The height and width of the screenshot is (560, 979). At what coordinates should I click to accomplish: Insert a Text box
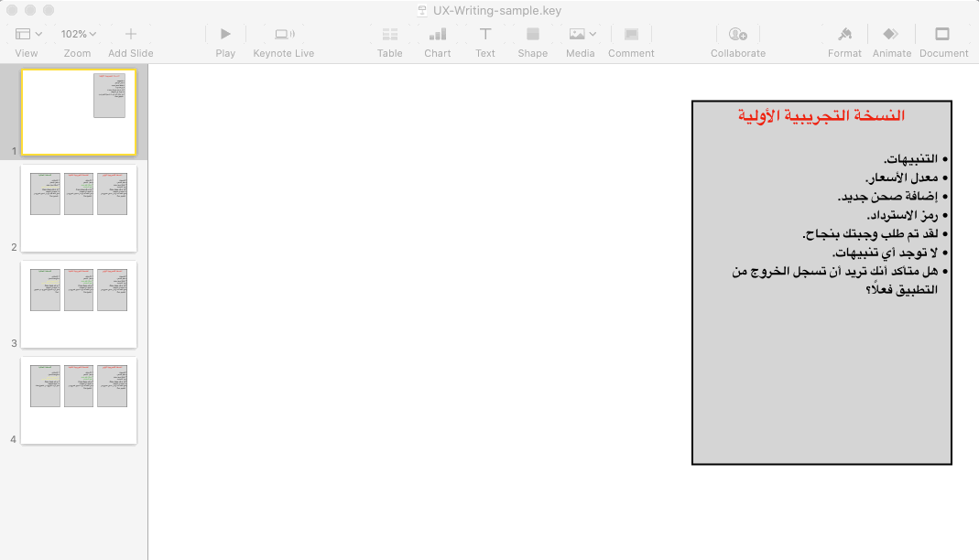(x=484, y=33)
